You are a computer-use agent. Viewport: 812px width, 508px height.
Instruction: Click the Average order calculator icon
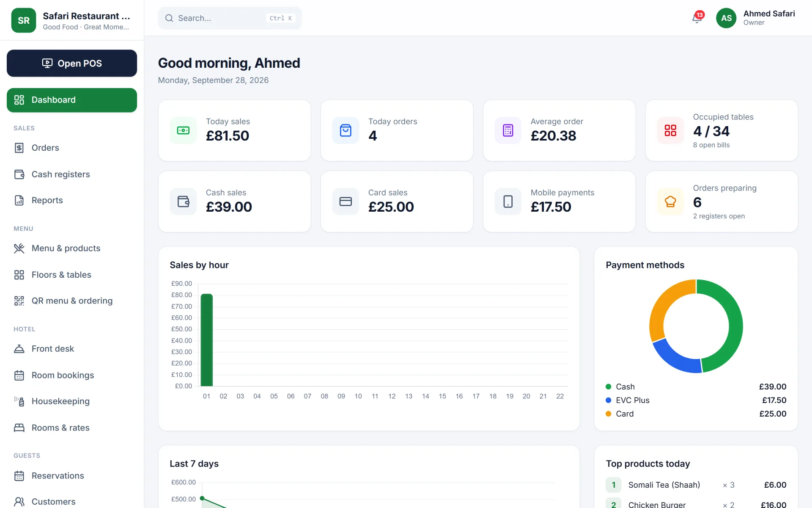[x=508, y=130]
